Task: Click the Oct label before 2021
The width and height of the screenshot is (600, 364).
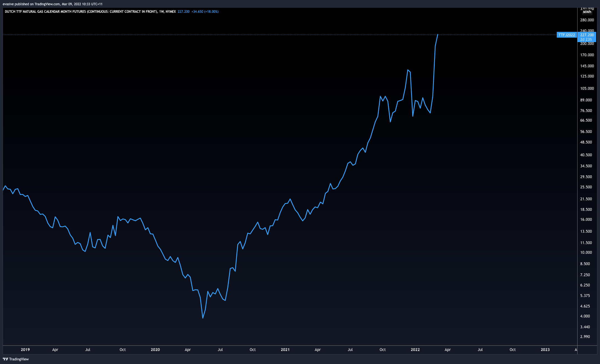Action: 253,350
